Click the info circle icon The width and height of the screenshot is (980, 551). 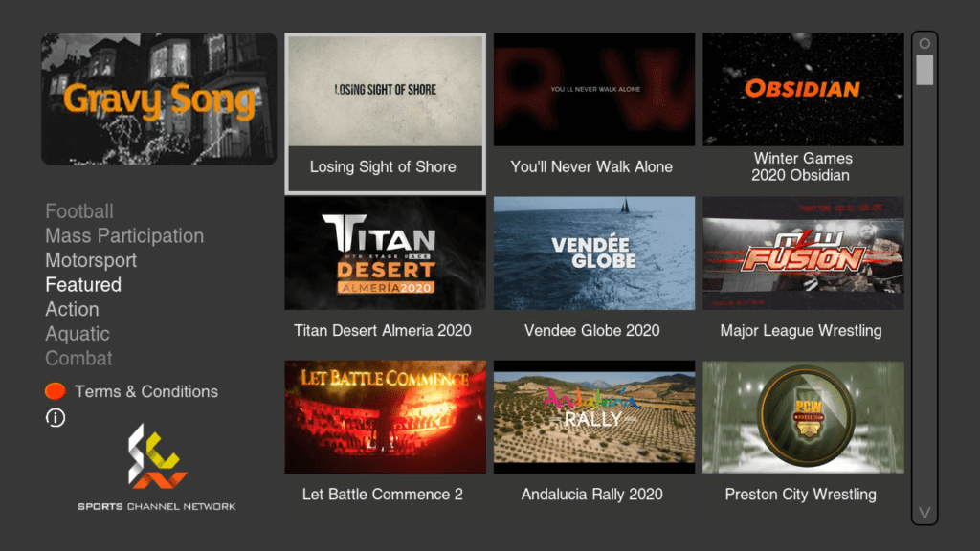pos(56,417)
